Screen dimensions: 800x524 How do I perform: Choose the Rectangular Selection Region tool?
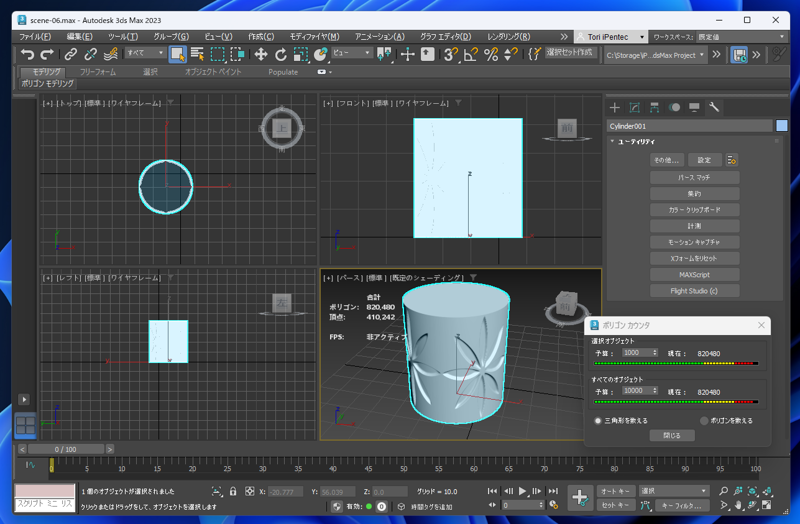coord(218,54)
